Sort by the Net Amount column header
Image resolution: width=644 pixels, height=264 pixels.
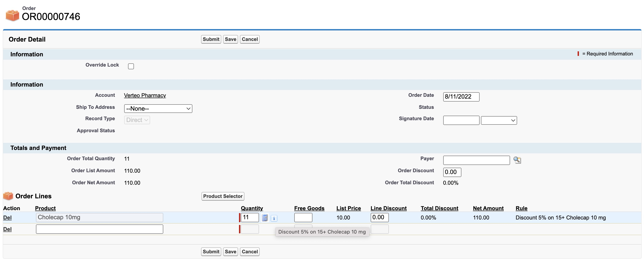tap(488, 208)
